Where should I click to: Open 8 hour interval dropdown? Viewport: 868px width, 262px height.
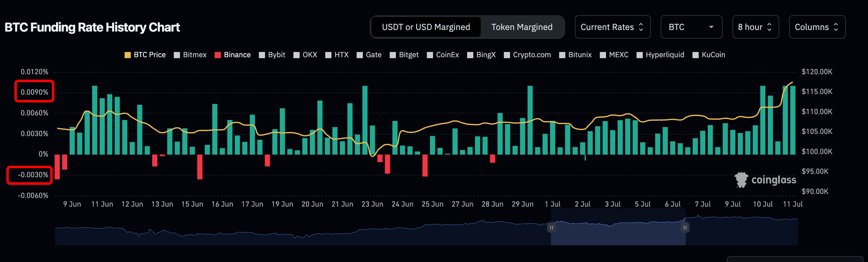[x=755, y=27]
